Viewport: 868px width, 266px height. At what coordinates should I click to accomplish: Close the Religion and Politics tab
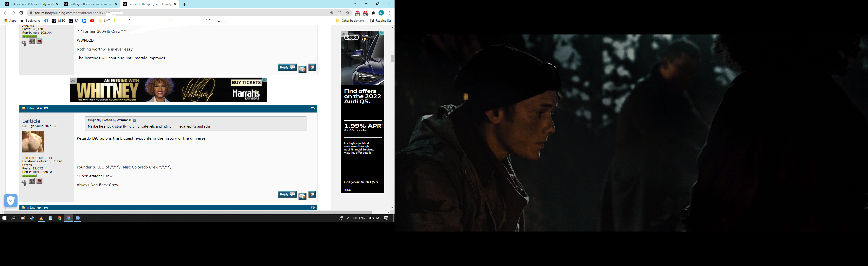click(57, 4)
